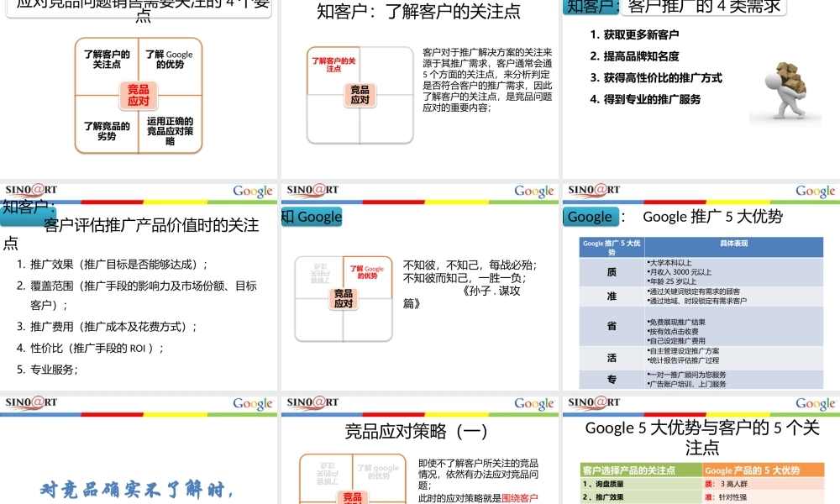Click the list item 获取更多新客户
Viewport: 840px width, 504px height.
coord(634,34)
